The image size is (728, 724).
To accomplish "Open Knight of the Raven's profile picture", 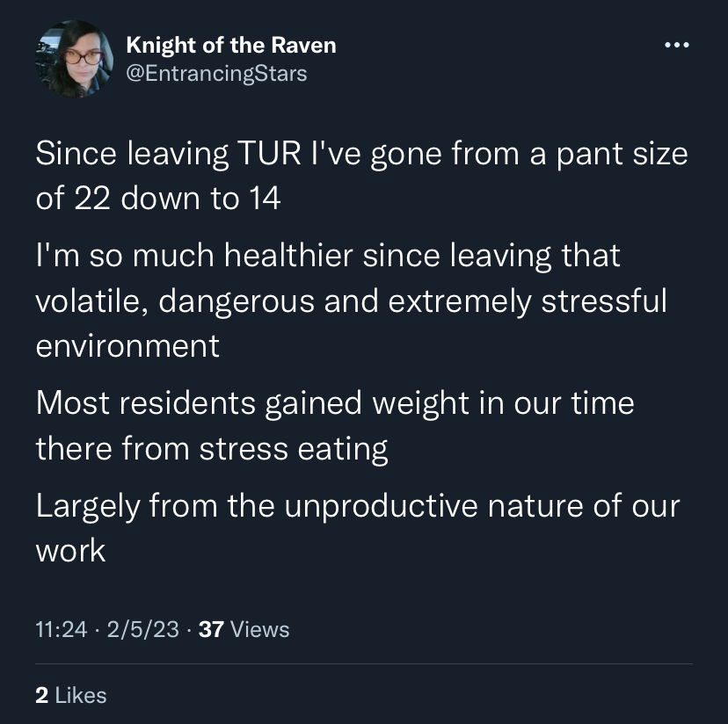I will pos(74,59).
